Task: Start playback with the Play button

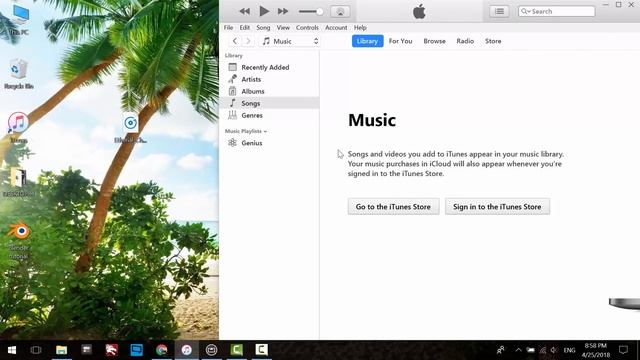Action: pyautogui.click(x=264, y=11)
